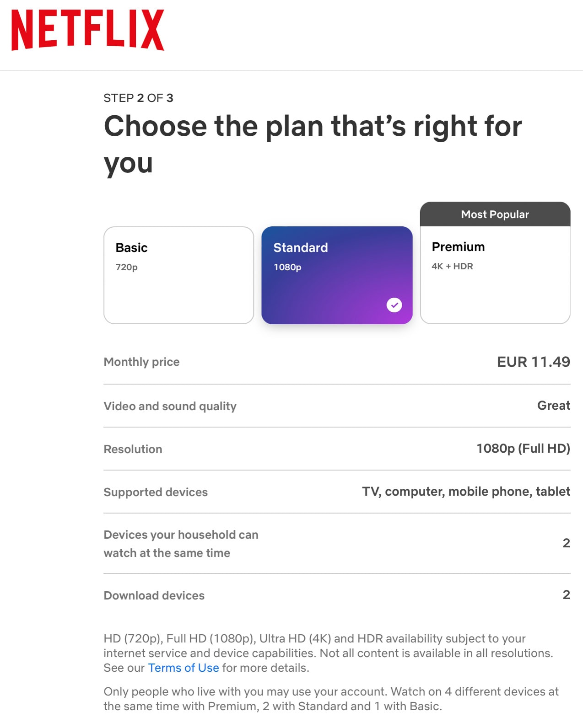Click the EUR 11.49 price value
This screenshot has width=583, height=728.
(x=534, y=362)
